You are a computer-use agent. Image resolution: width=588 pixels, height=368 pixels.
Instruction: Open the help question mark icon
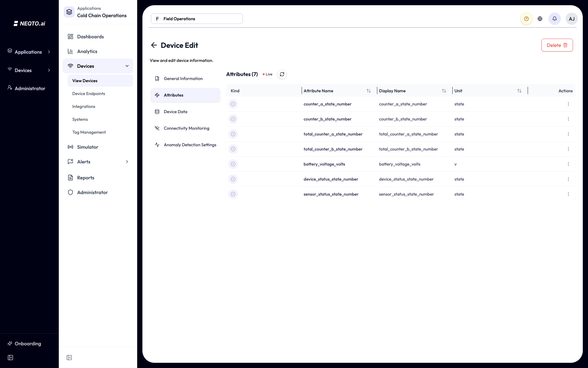[526, 19]
